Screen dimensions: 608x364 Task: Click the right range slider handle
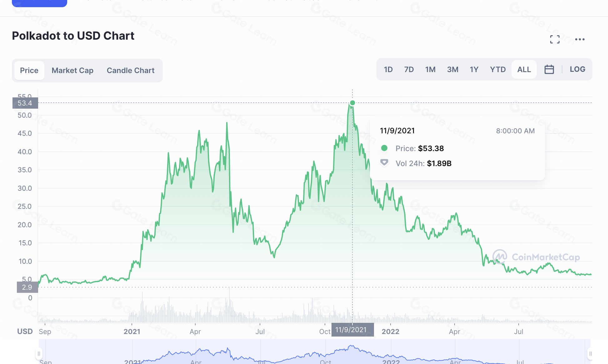pyautogui.click(x=590, y=354)
